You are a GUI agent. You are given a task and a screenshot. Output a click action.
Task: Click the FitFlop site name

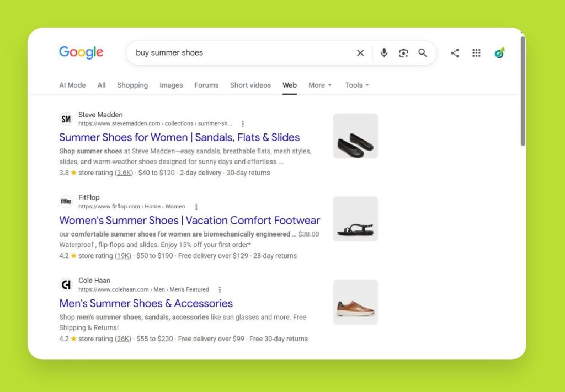tap(89, 197)
